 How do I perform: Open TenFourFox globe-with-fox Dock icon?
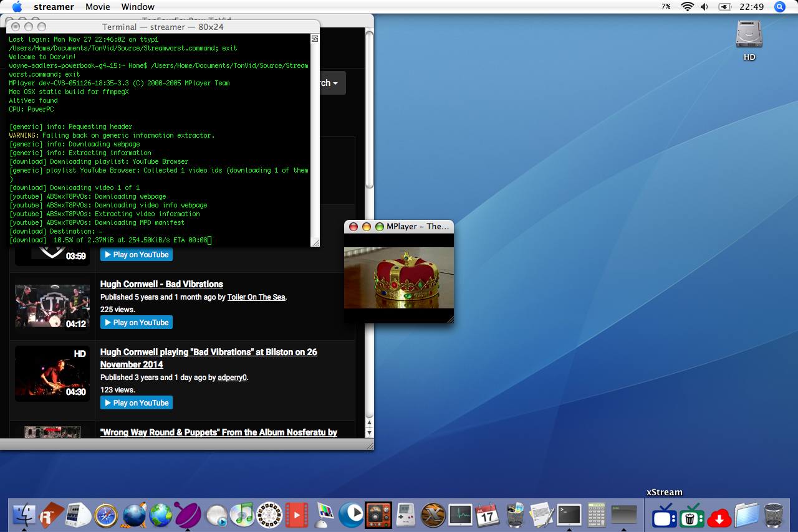click(x=133, y=515)
